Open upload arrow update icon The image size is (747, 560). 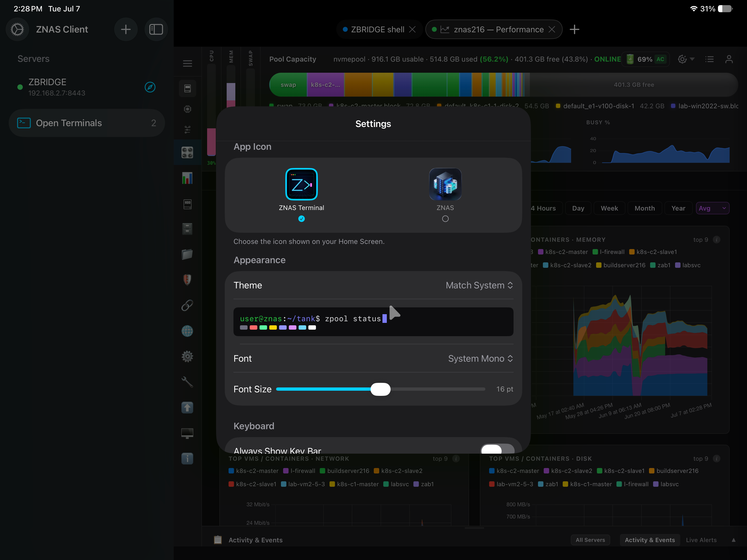coord(187,408)
